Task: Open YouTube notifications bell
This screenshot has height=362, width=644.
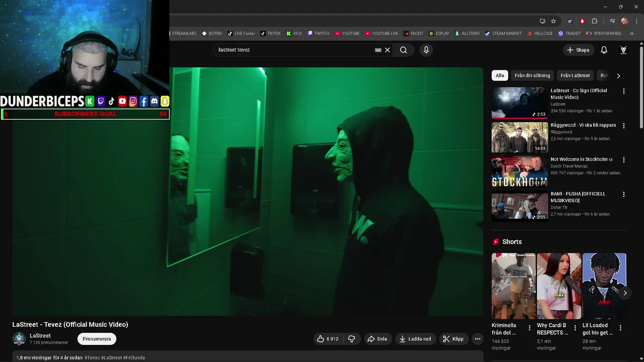Action: [604, 50]
